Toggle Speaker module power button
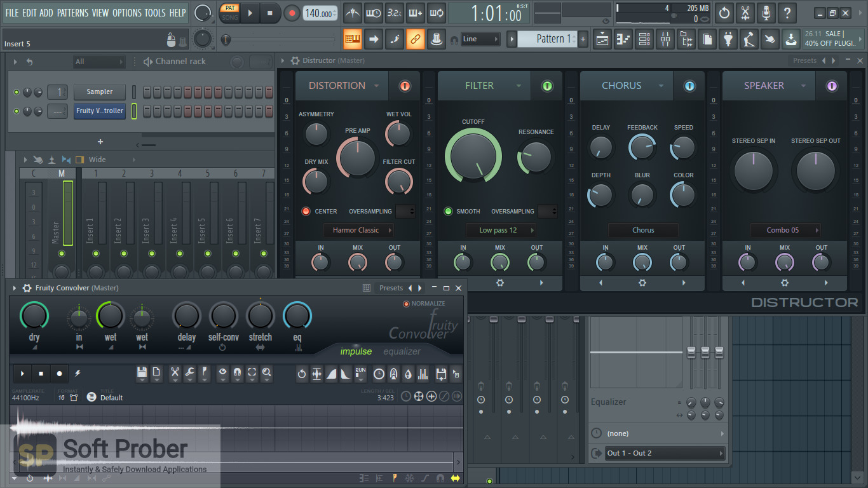This screenshot has width=868, height=488. click(x=832, y=86)
